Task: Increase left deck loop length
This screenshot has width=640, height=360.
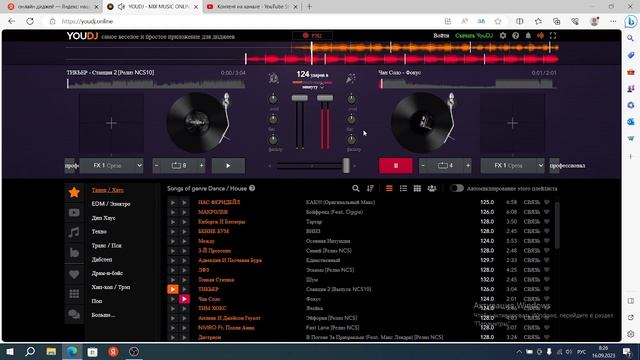Action: click(201, 166)
